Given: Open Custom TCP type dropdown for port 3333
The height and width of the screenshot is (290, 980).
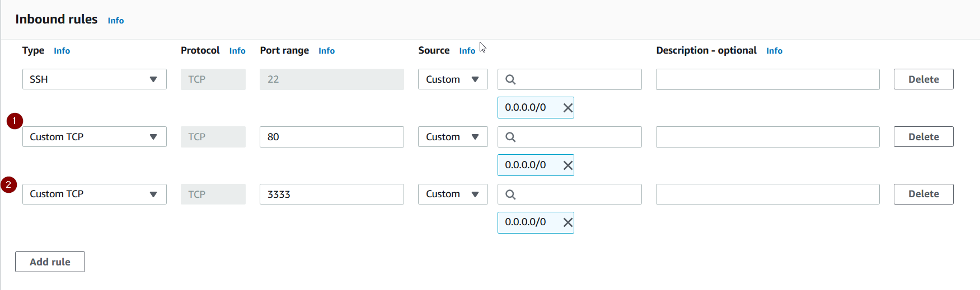Looking at the screenshot, I should coord(94,194).
